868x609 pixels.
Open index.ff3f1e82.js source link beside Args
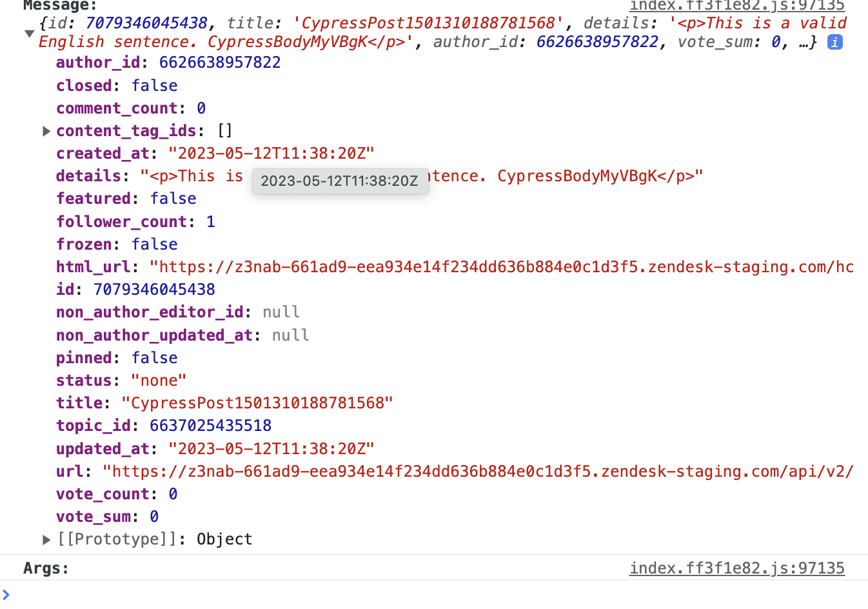click(x=736, y=568)
